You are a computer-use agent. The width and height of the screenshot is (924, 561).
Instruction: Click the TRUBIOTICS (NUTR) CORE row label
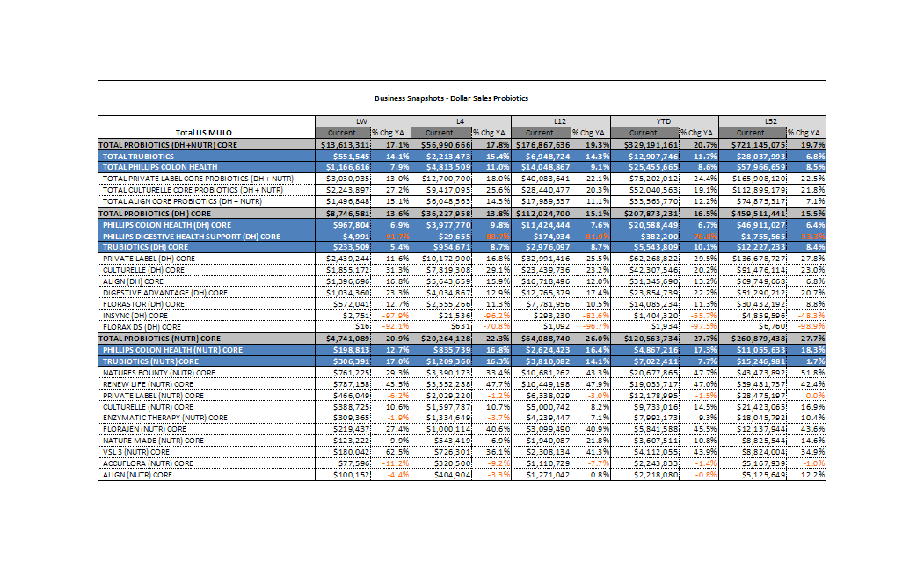[150, 361]
